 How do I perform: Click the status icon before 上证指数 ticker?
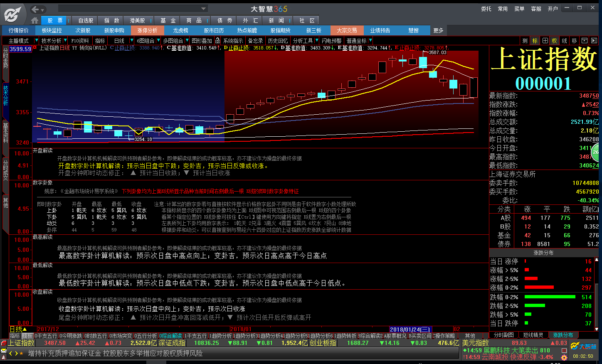coord(4,343)
